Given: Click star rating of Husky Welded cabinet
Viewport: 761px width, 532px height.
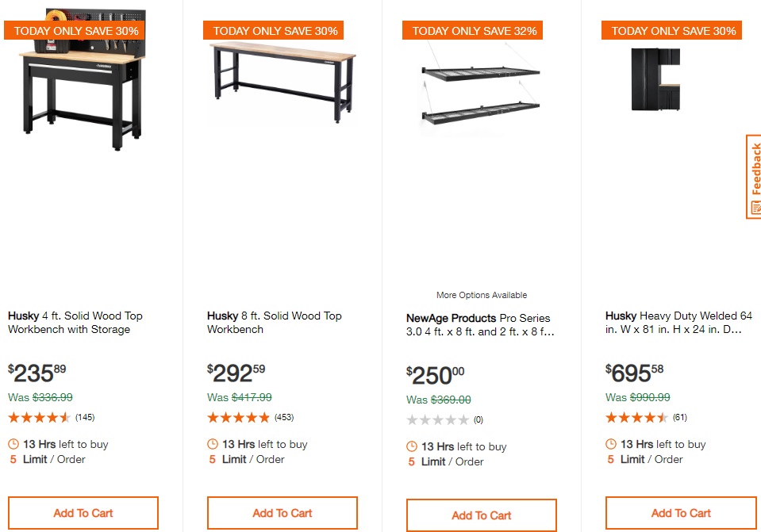Looking at the screenshot, I should tap(636, 418).
